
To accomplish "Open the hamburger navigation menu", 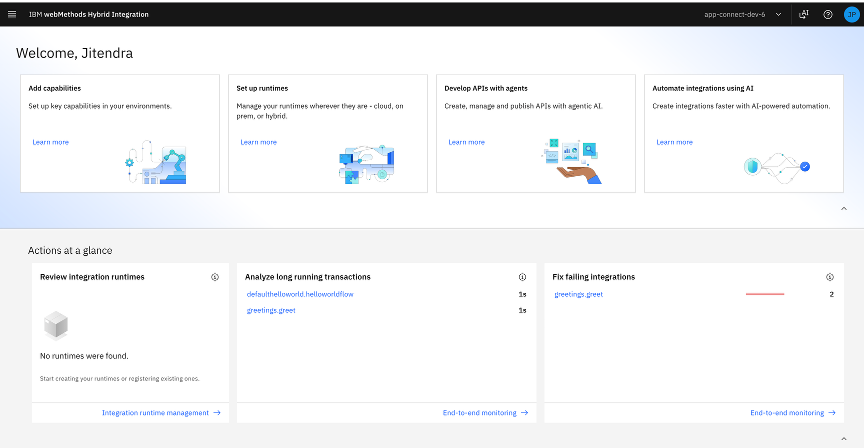I will point(12,14).
